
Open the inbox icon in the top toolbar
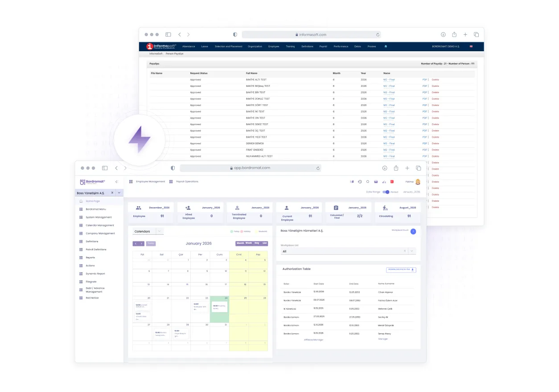[x=376, y=181]
